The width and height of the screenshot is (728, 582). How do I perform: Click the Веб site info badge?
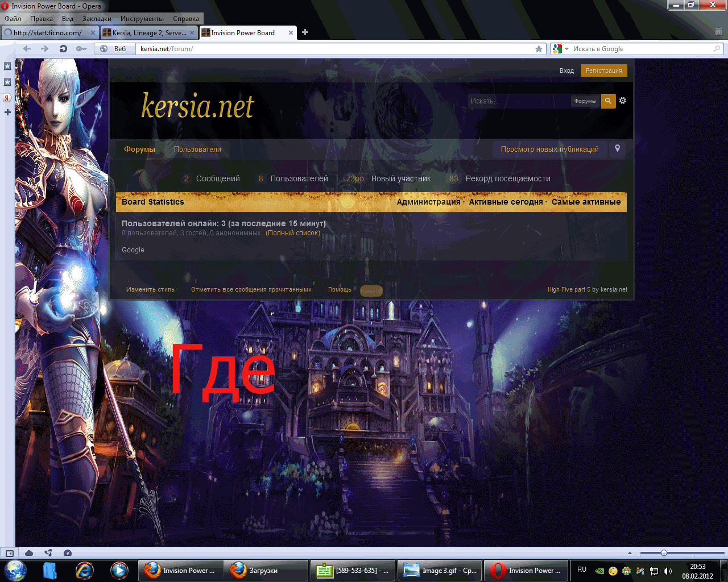click(113, 49)
